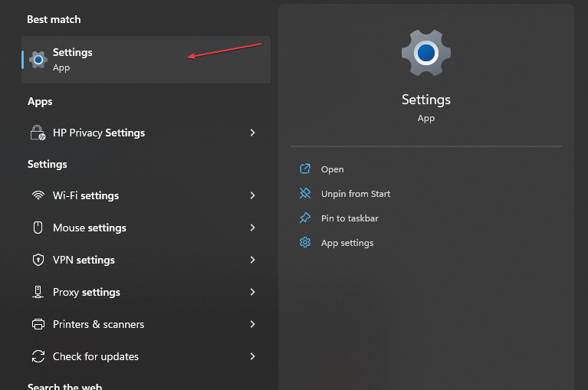Click the Settings gear icon in Best match
The height and width of the screenshot is (390, 588).
(x=38, y=59)
